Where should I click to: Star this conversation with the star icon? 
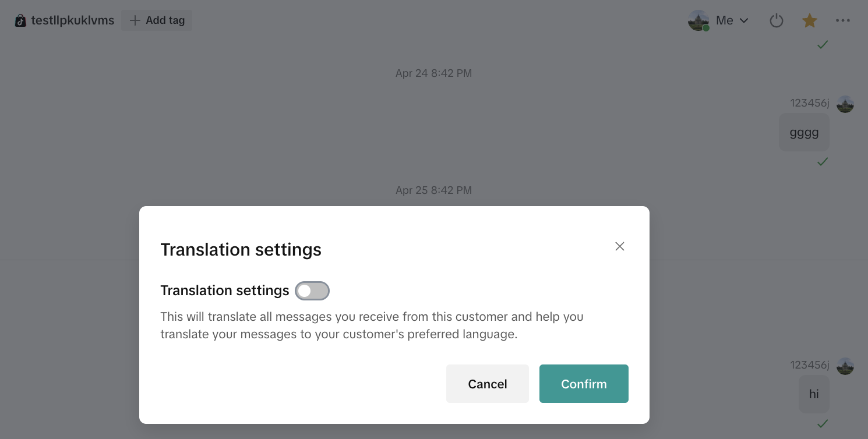(809, 21)
